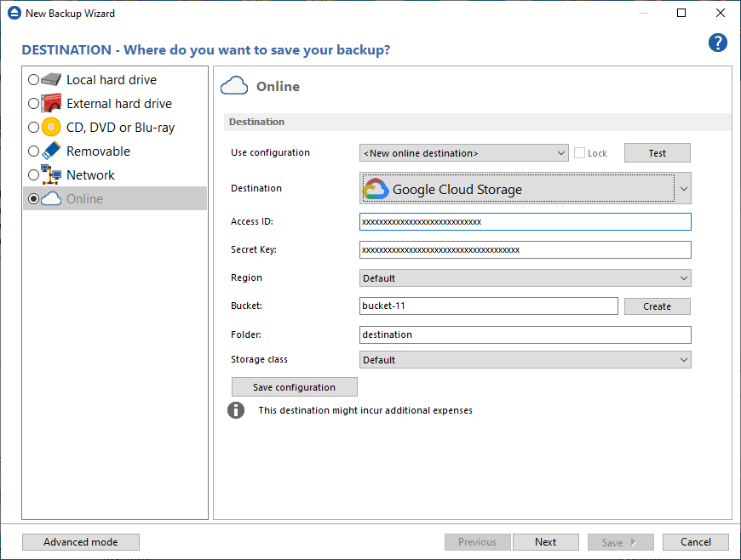Click the Network computers icon
This screenshot has height=560, width=741.
click(x=51, y=174)
